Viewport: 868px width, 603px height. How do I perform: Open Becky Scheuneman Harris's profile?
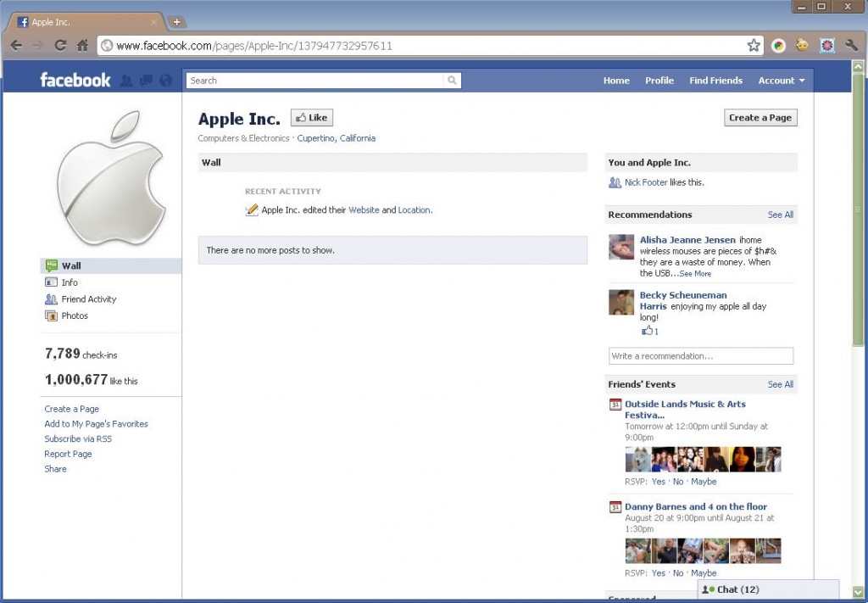coord(683,301)
